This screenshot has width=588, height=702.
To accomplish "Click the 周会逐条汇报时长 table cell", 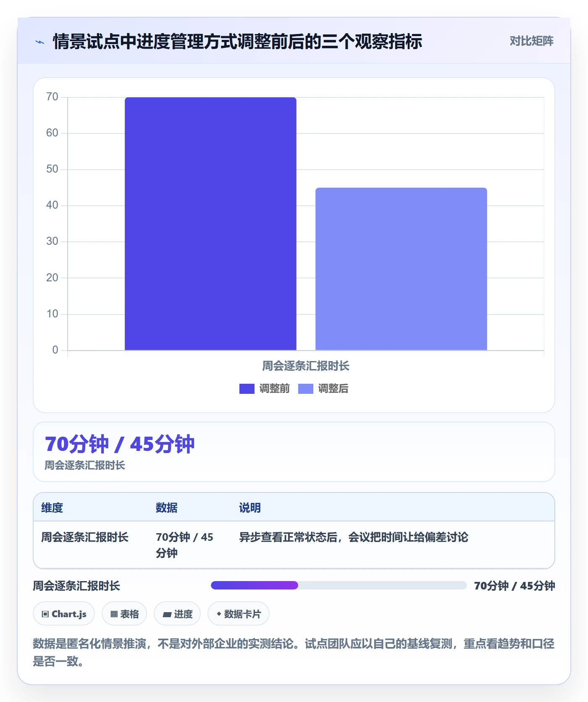I will click(x=84, y=537).
